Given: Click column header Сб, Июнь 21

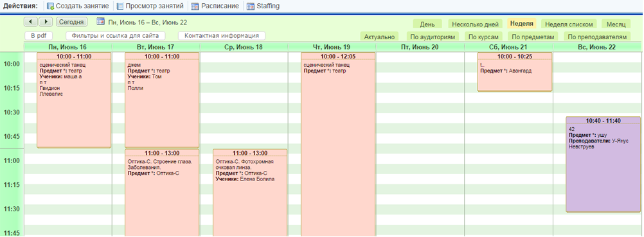Looking at the screenshot, I should (508, 47).
